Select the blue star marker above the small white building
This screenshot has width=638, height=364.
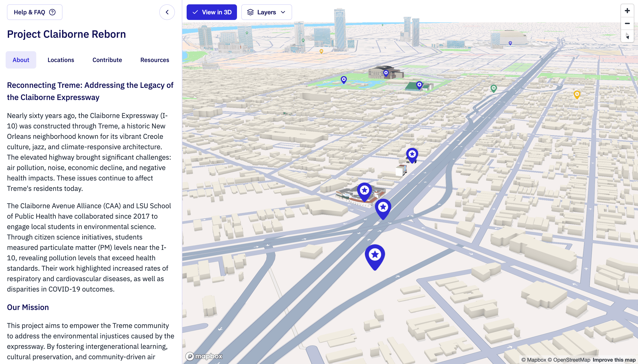412,155
